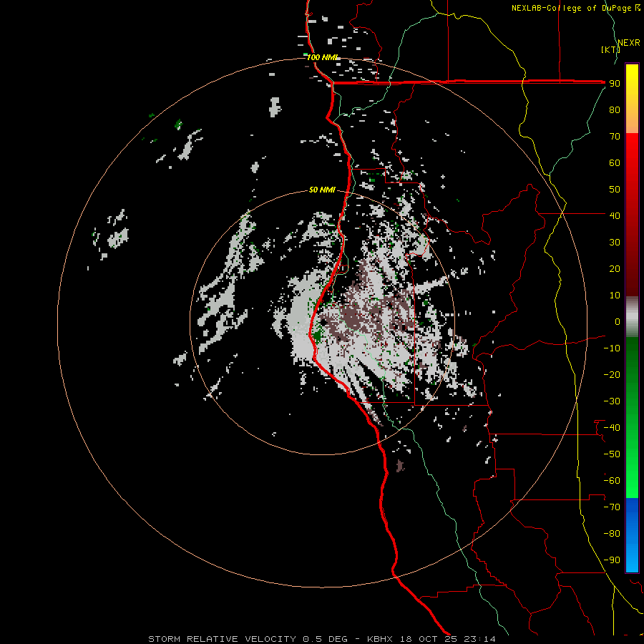644x644 pixels.
Task: Click the 80 value on velocity scale
Action: click(x=615, y=110)
